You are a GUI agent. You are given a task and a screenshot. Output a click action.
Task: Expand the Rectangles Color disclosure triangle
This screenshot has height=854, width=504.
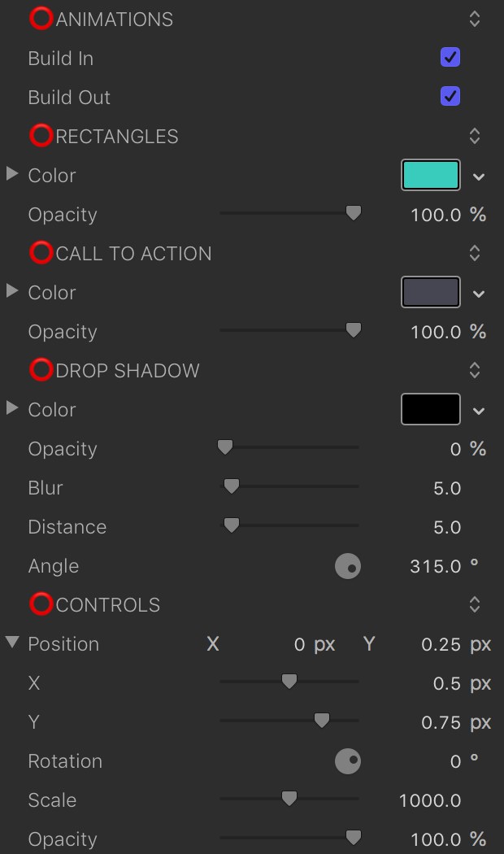(12, 174)
